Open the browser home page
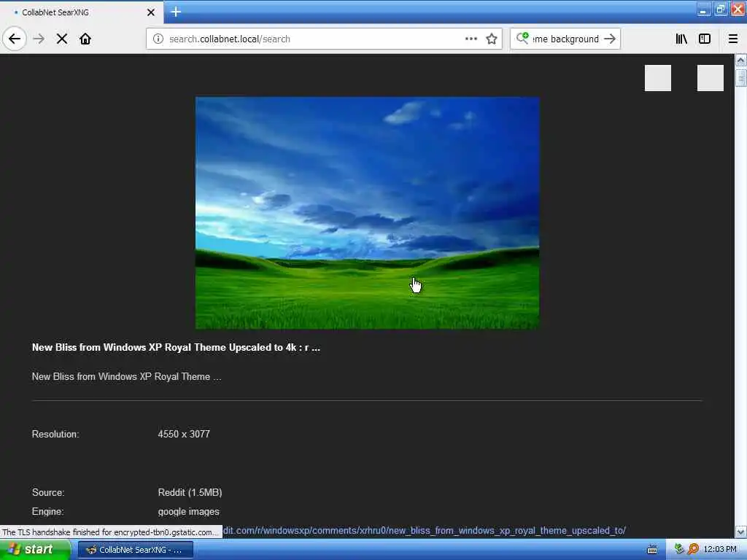Viewport: 747px width, 560px height. 85,39
